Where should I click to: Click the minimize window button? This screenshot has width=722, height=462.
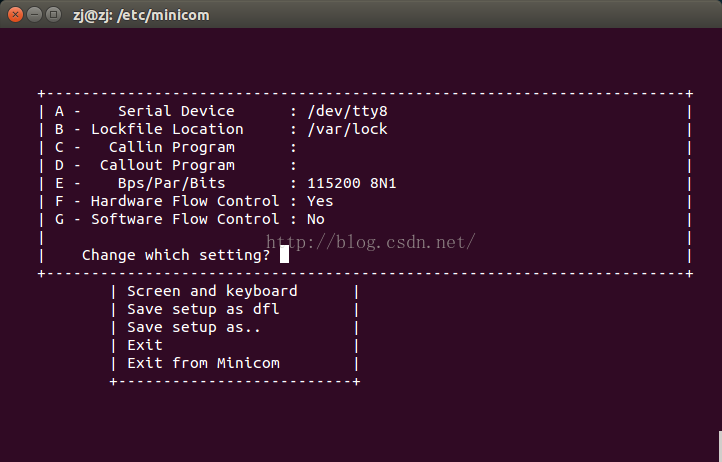pos(35,15)
